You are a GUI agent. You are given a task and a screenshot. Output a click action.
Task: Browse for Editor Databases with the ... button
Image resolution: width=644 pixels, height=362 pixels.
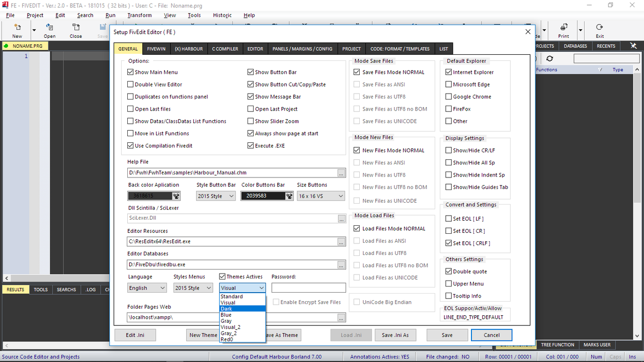[342, 265]
